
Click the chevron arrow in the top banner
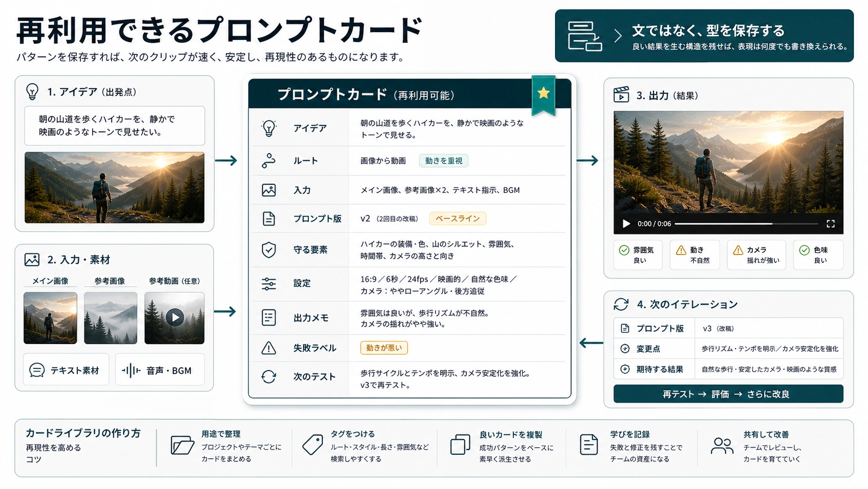tap(618, 36)
